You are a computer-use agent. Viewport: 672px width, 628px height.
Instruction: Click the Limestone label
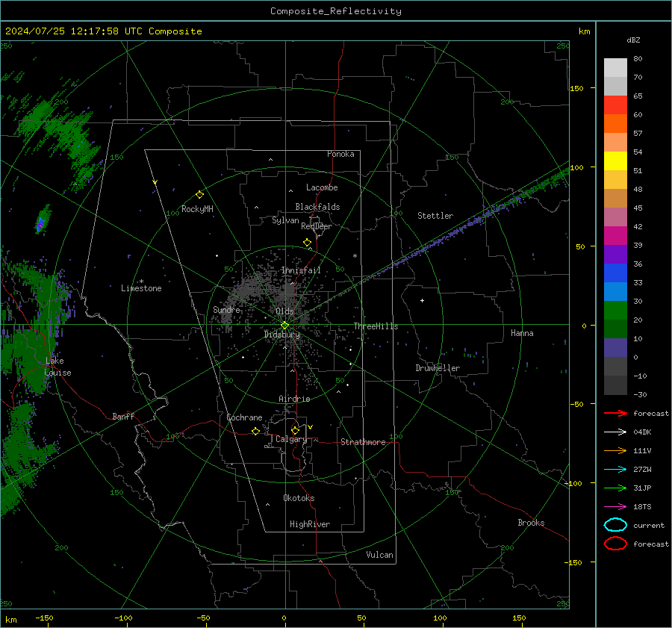141,288
